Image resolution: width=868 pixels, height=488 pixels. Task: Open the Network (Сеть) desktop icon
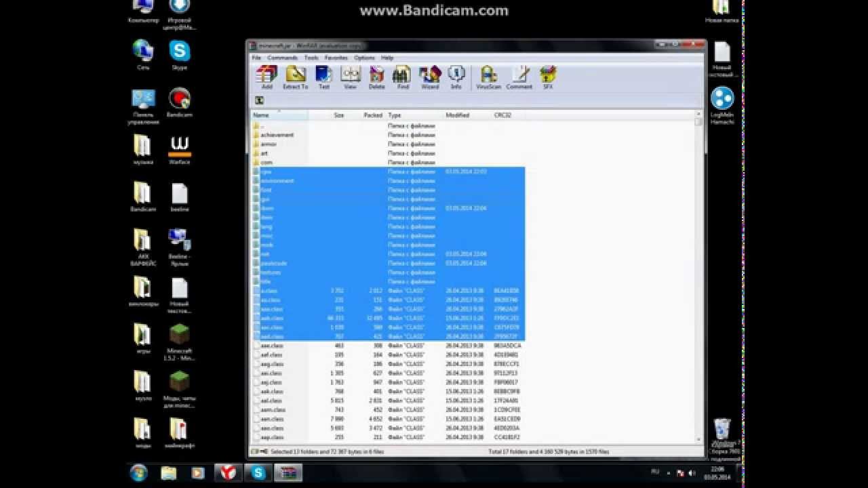143,55
